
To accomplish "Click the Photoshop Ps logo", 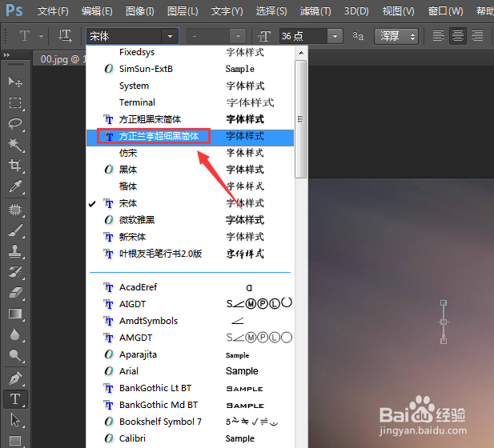I will click(14, 10).
